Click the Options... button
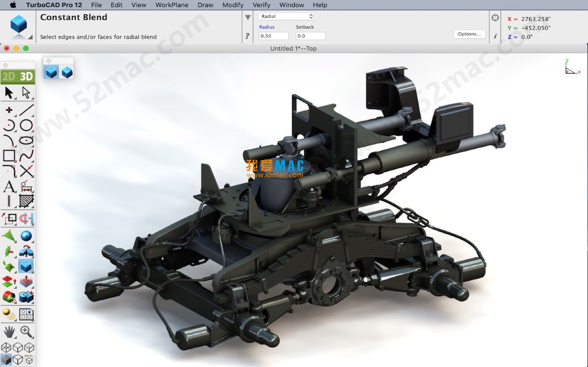The height and width of the screenshot is (367, 588). coord(469,34)
